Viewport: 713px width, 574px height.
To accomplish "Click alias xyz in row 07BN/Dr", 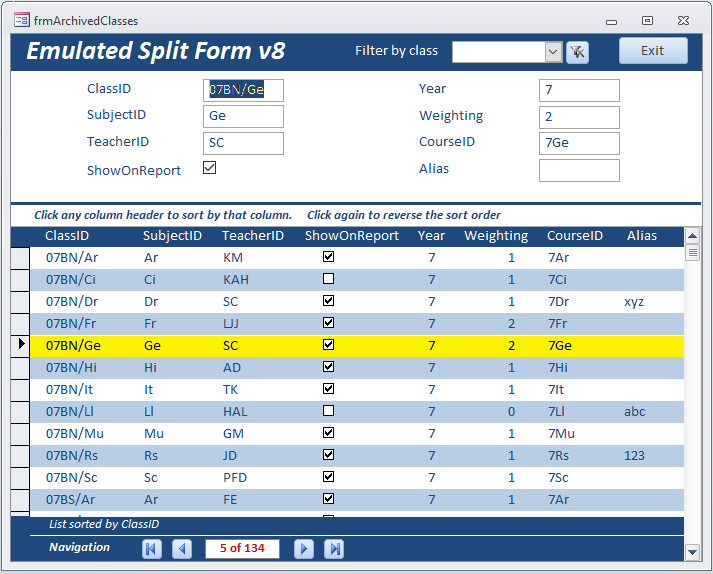I will click(634, 302).
